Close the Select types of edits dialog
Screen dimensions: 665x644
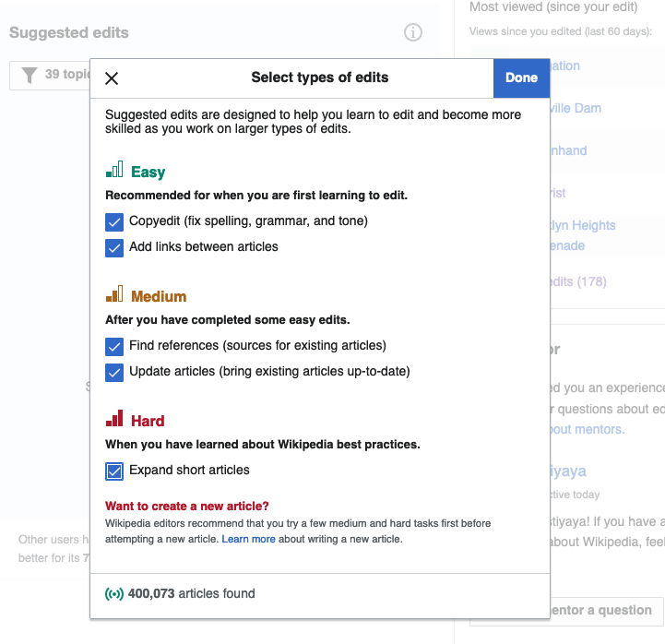(112, 78)
